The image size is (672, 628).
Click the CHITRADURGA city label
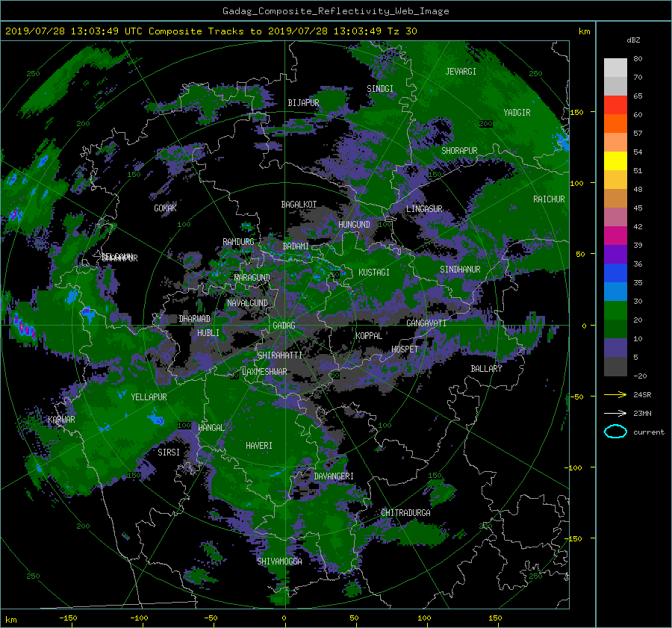pos(405,513)
